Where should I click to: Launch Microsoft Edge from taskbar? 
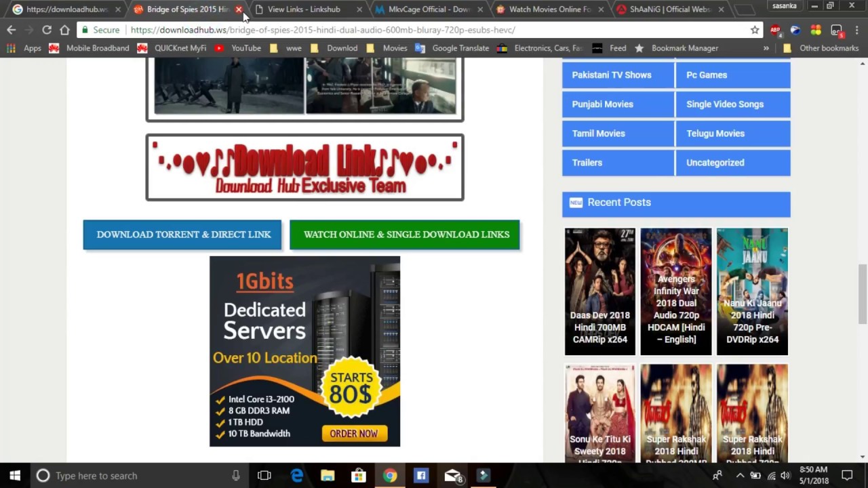[297, 476]
